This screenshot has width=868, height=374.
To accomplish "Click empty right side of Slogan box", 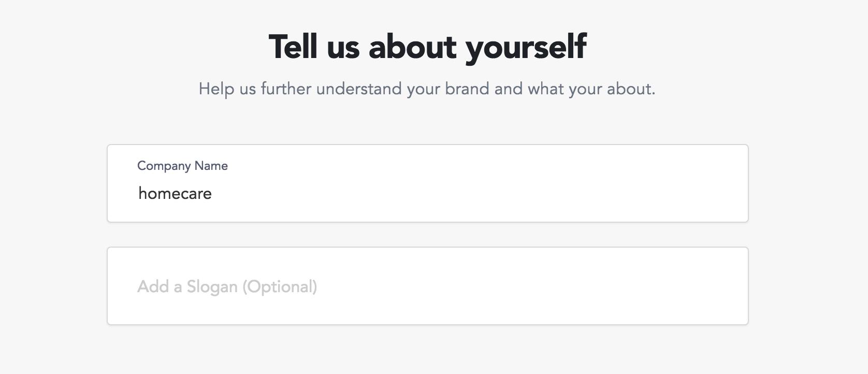I will pos(621,286).
